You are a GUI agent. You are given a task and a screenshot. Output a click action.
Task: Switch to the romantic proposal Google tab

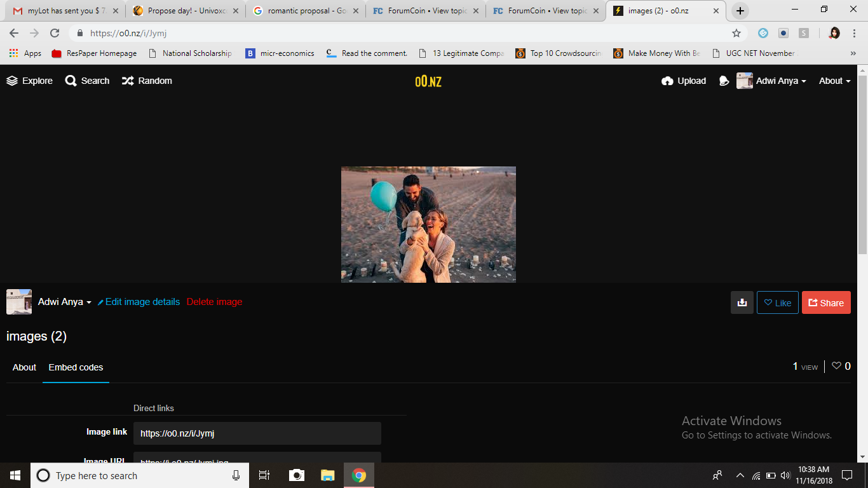(x=306, y=11)
